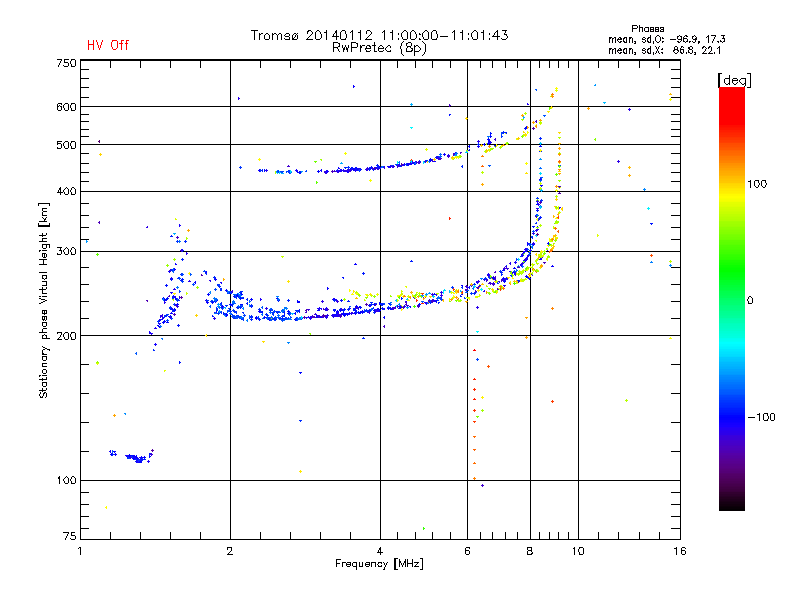This screenshot has width=800, height=600.
Task: Click the colorbar tick label "0"
Action: [x=750, y=301]
